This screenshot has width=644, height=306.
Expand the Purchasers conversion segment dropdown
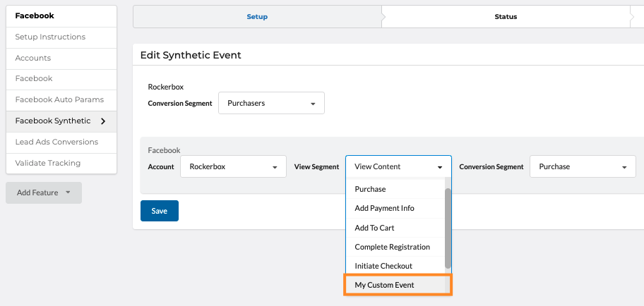coord(271,103)
